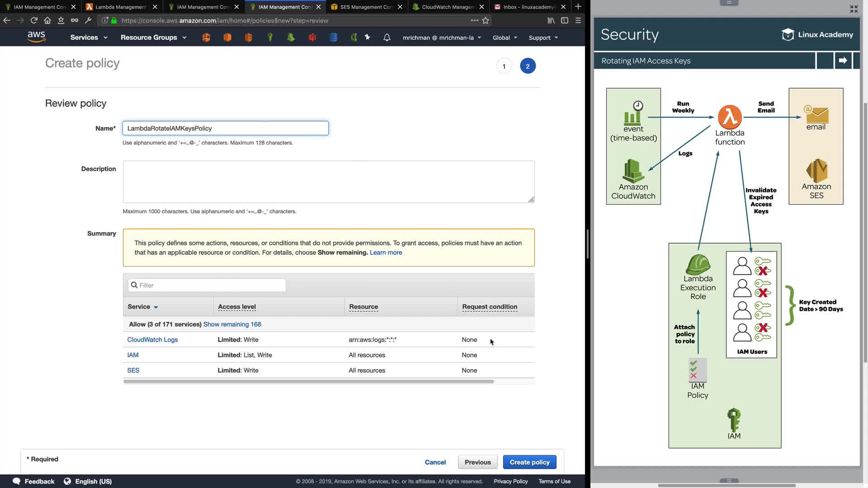Open new browser tab with plus icon
This screenshot has width=868, height=488.
click(578, 7)
